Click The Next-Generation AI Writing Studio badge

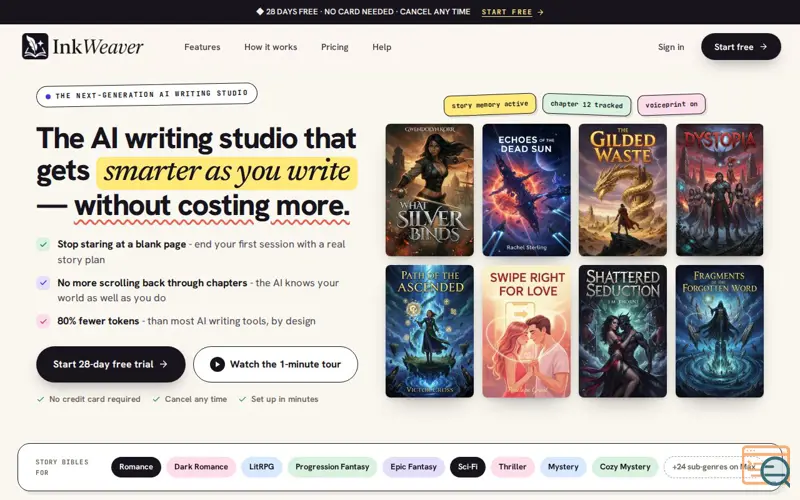tap(146, 95)
